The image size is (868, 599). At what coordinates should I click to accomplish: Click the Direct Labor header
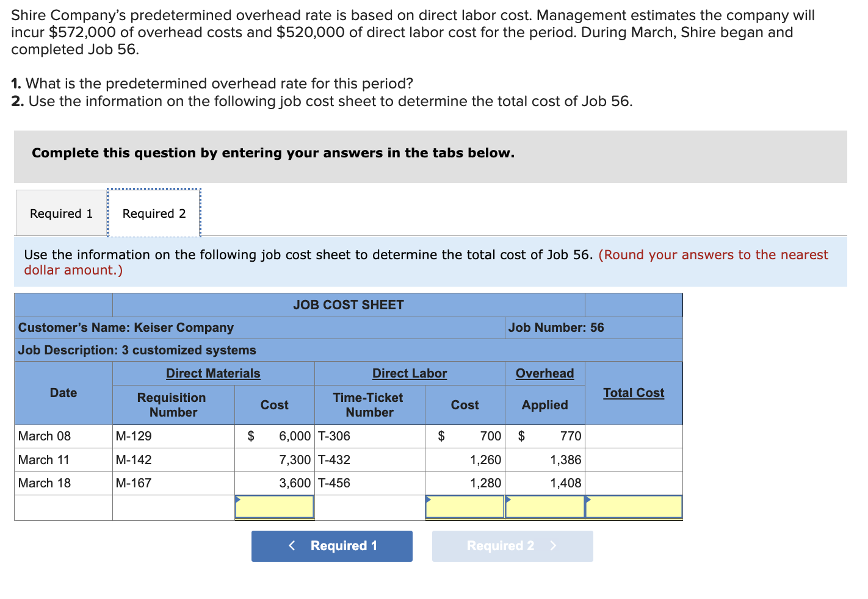410,373
